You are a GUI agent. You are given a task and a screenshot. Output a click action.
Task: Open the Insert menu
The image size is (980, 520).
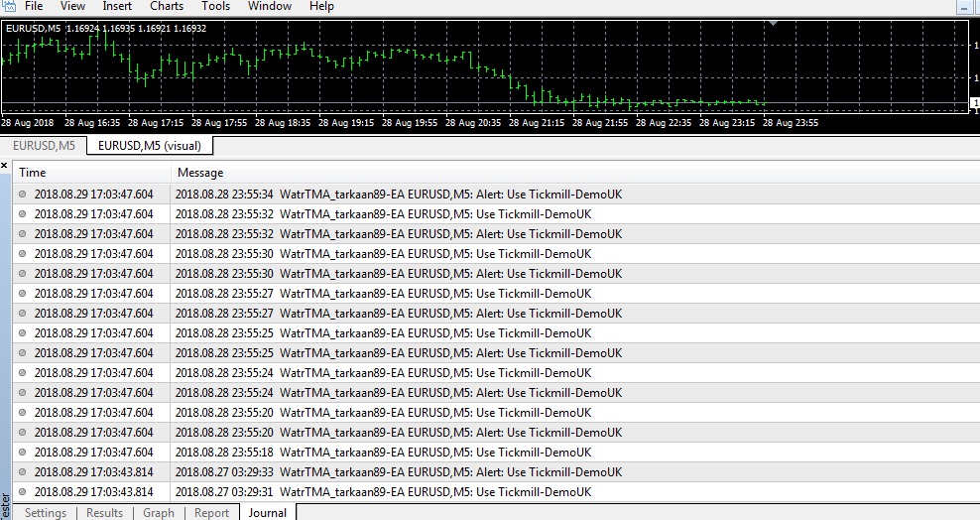tap(117, 6)
